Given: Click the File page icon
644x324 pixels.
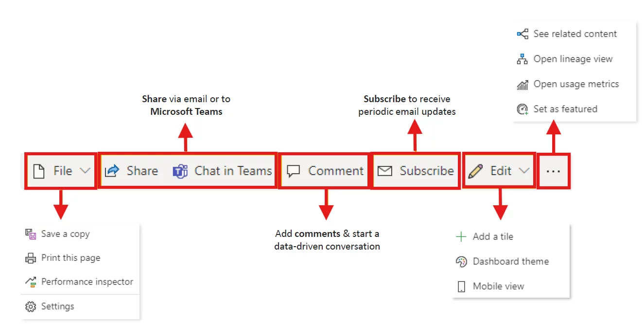Looking at the screenshot, I should (x=39, y=171).
